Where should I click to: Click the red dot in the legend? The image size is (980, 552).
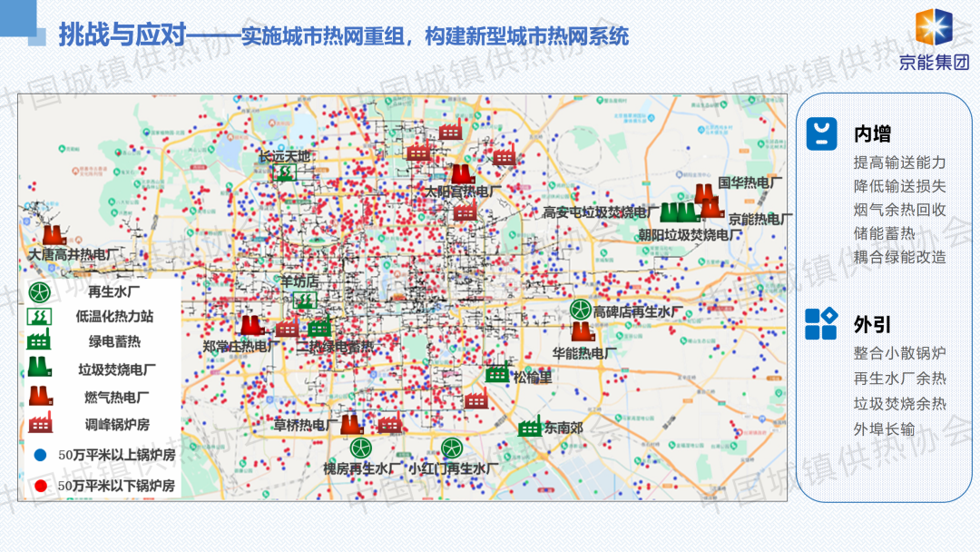39,486
